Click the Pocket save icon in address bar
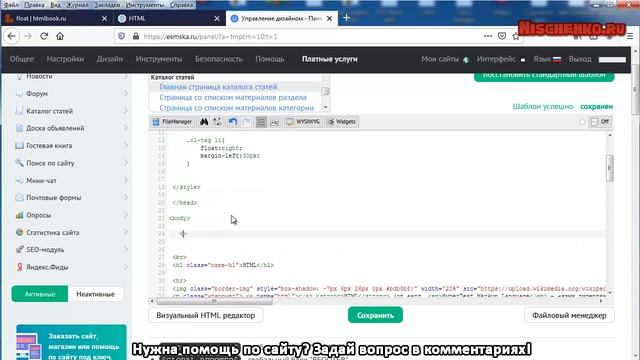 click(502, 36)
